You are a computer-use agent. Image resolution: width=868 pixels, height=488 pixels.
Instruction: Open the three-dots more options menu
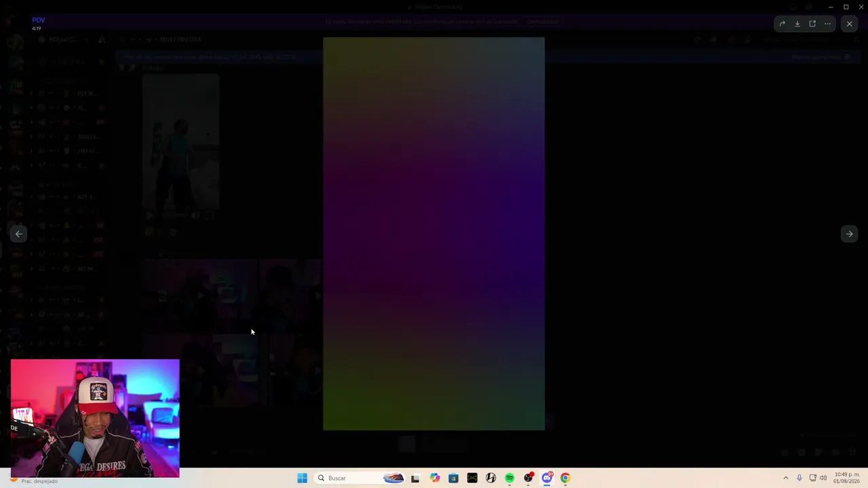(827, 24)
